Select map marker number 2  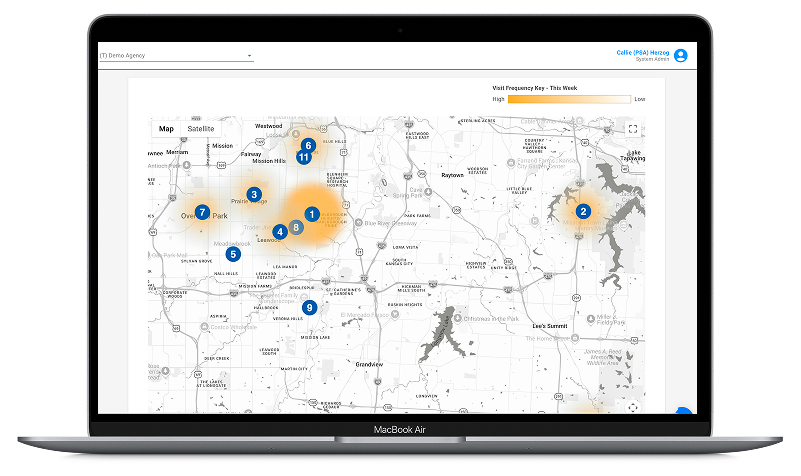pos(583,211)
